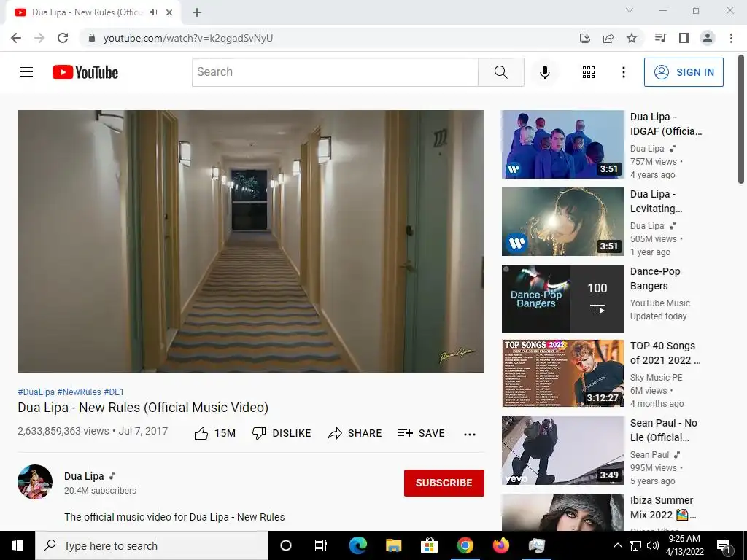
Task: Close the Dua Lipa New Rules tab
Action: pyautogui.click(x=169, y=12)
